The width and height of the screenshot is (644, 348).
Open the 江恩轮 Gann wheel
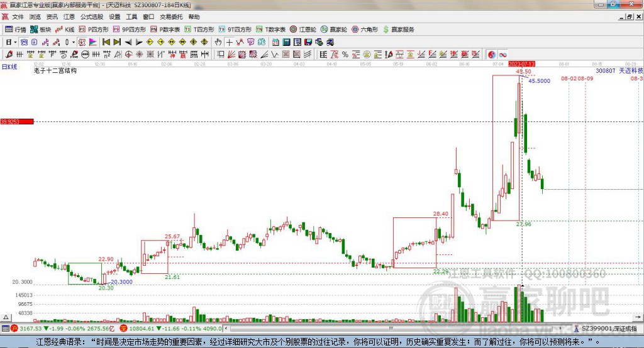click(303, 29)
